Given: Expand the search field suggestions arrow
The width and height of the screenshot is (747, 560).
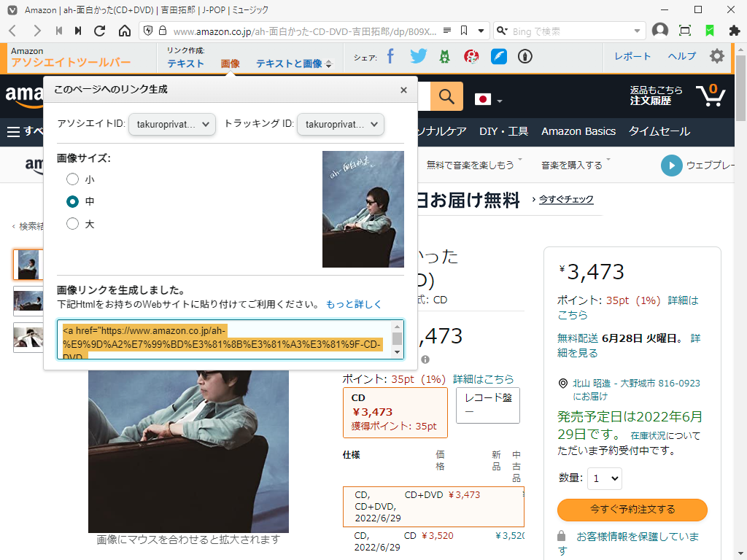Looking at the screenshot, I should [637, 31].
